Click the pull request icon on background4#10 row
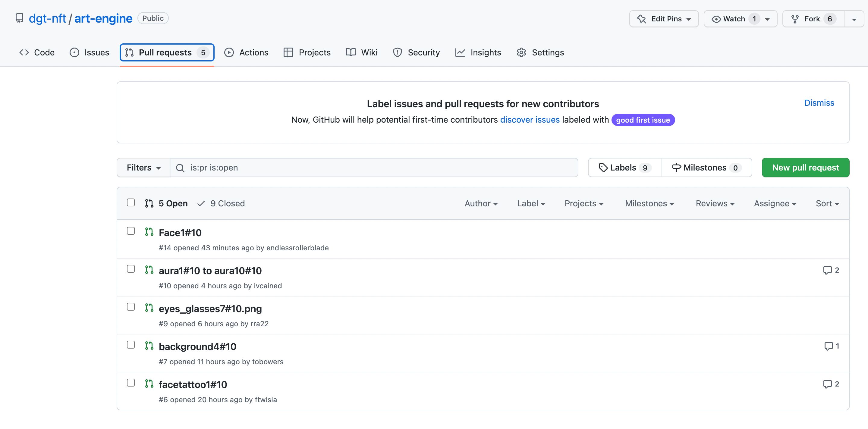 click(x=149, y=346)
